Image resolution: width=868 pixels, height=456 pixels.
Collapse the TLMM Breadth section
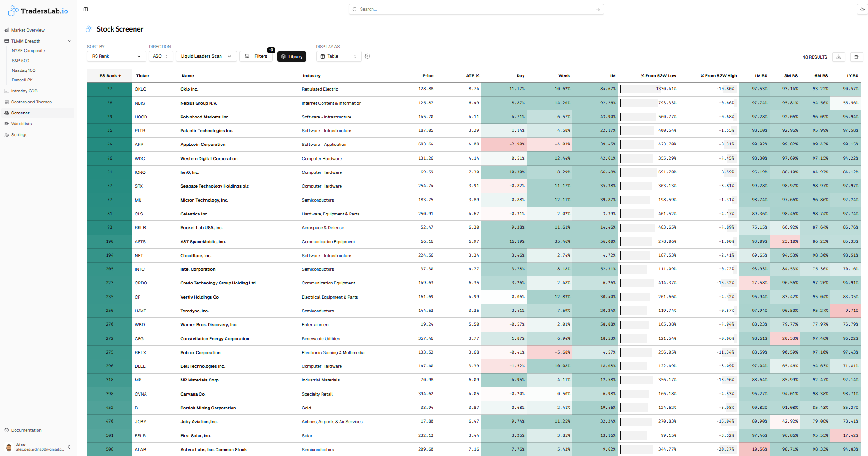click(69, 41)
